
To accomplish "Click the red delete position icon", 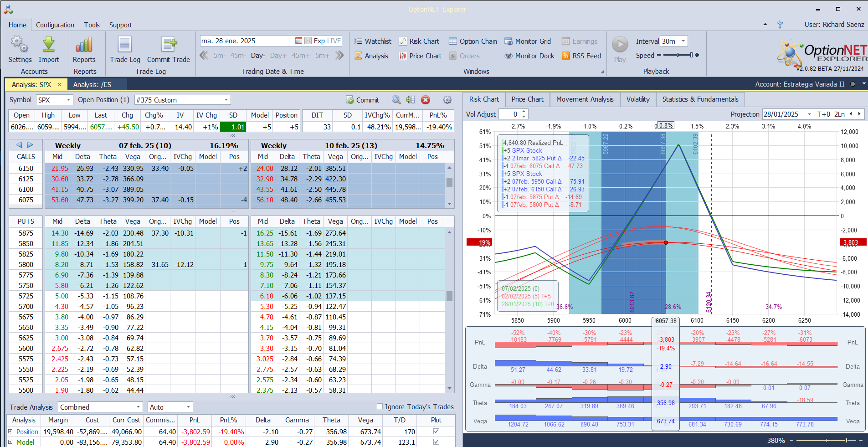I will (426, 100).
